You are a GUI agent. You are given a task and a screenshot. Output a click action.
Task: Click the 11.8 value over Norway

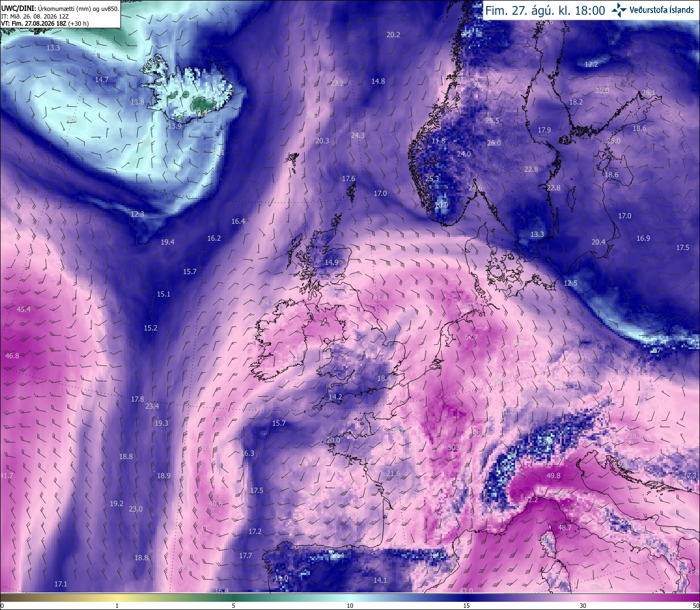click(x=438, y=141)
